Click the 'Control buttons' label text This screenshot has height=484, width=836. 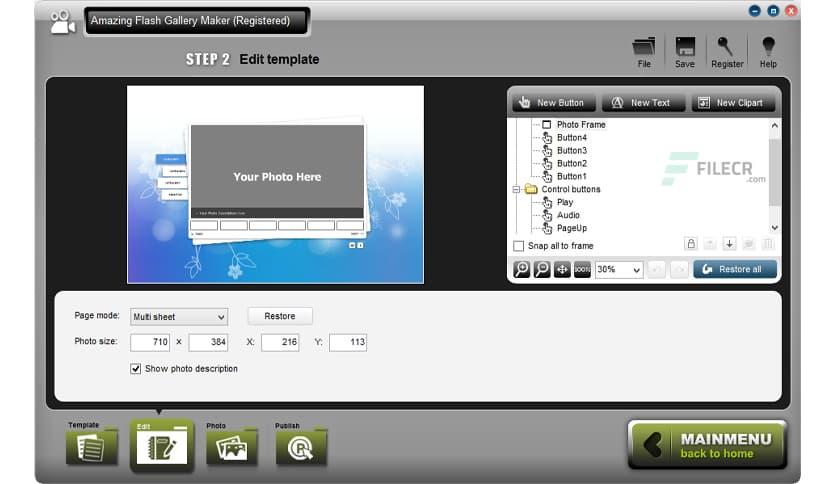pyautogui.click(x=570, y=189)
